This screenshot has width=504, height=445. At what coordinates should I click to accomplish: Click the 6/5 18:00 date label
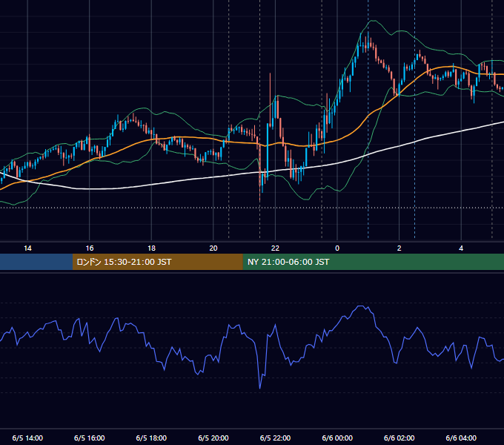point(151,438)
